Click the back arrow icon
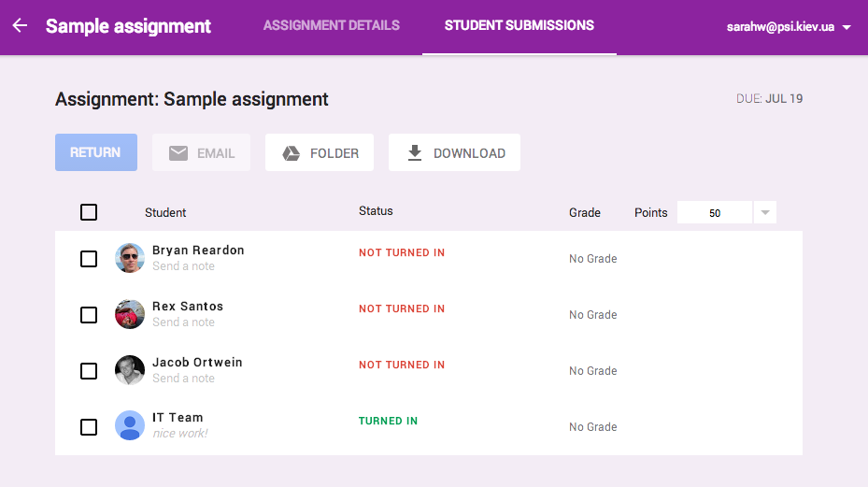 (x=20, y=26)
